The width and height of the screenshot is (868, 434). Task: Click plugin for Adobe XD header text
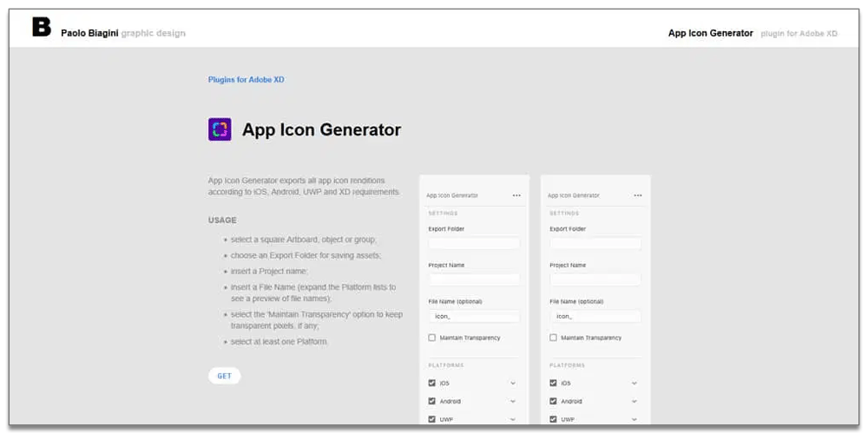click(799, 34)
